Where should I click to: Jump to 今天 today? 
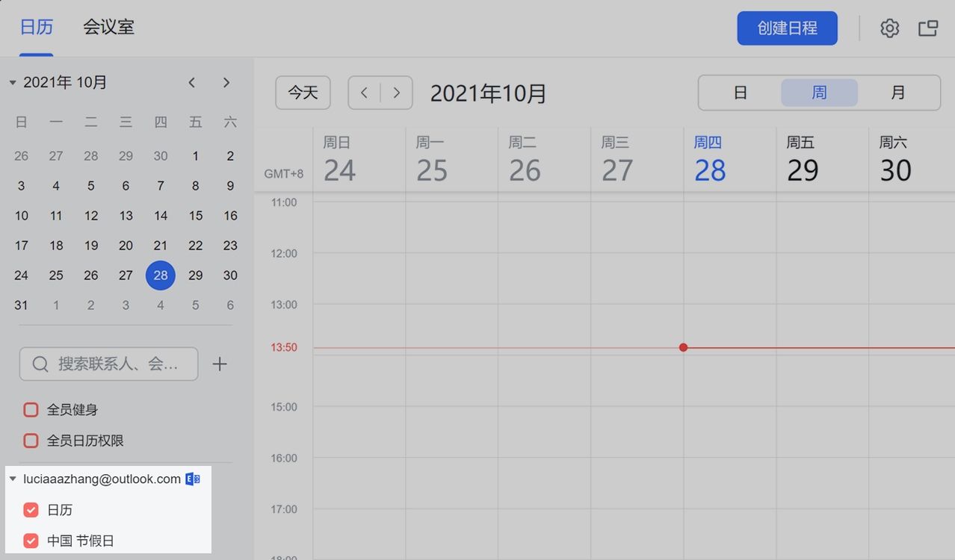[303, 93]
